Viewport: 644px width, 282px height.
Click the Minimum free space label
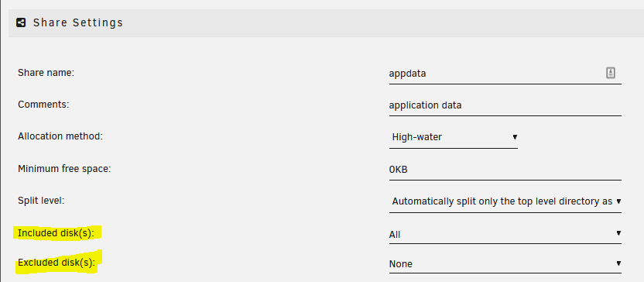click(x=64, y=169)
